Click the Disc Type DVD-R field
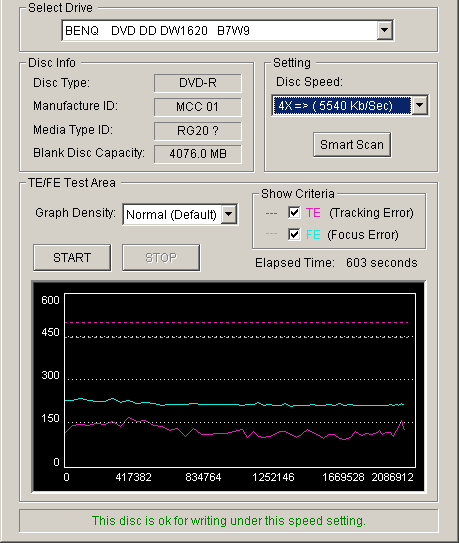 click(198, 83)
